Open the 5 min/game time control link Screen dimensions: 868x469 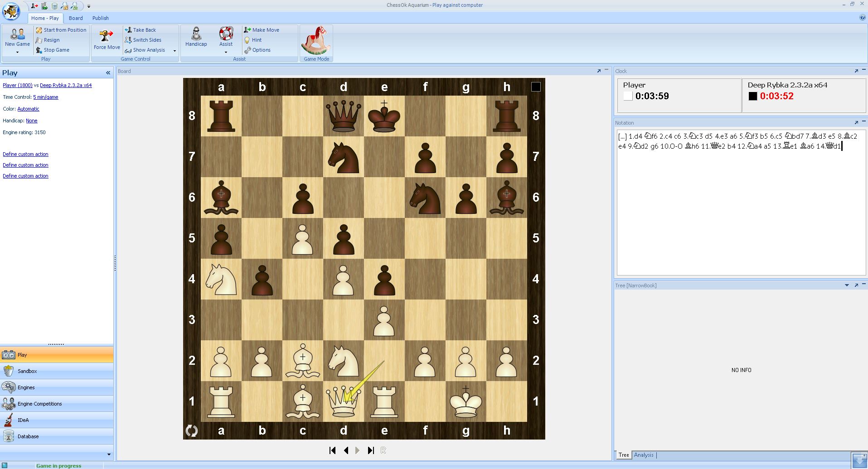pos(45,97)
